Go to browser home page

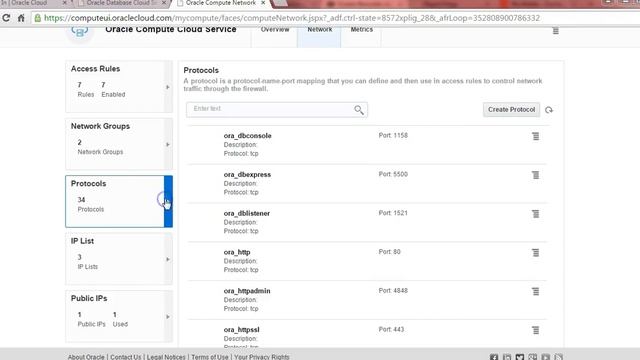[21, 18]
